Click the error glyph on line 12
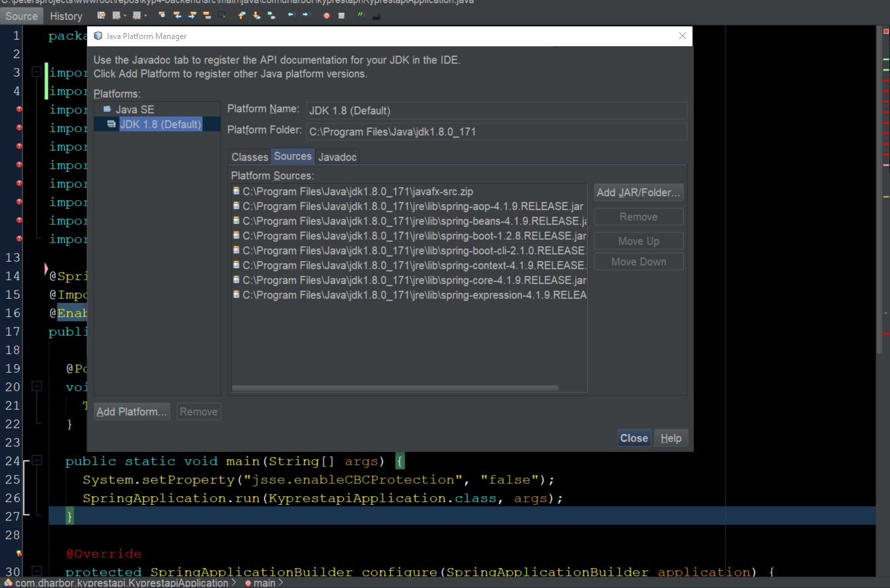This screenshot has width=890, height=588. point(20,239)
